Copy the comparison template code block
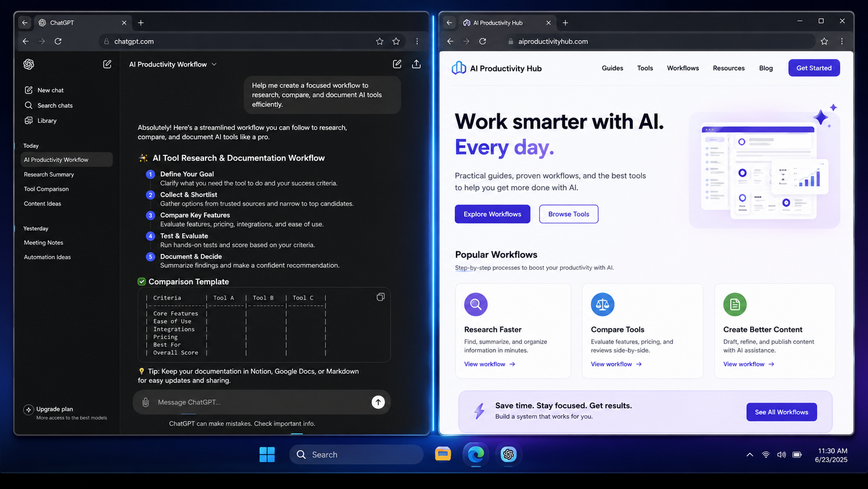This screenshot has width=868, height=489. pyautogui.click(x=381, y=297)
